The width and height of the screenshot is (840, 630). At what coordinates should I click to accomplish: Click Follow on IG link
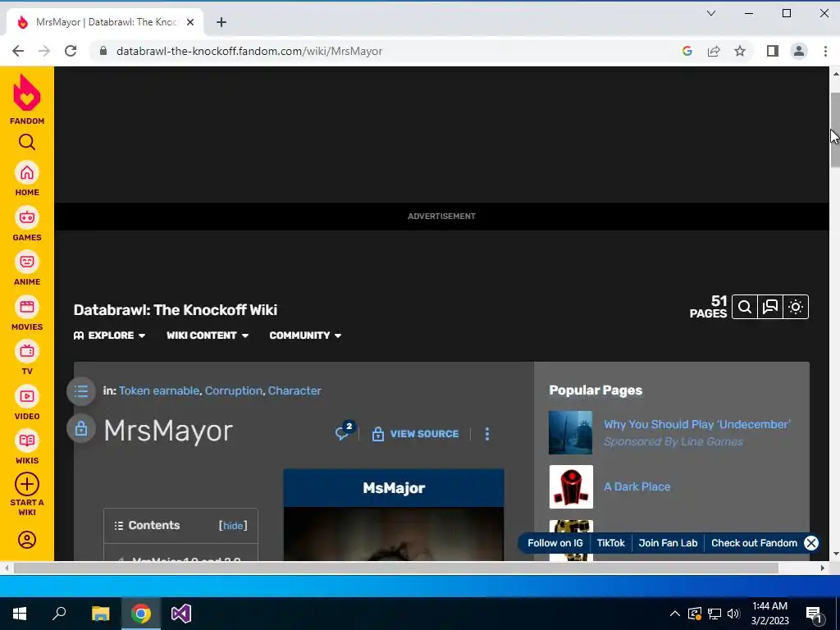(x=555, y=543)
